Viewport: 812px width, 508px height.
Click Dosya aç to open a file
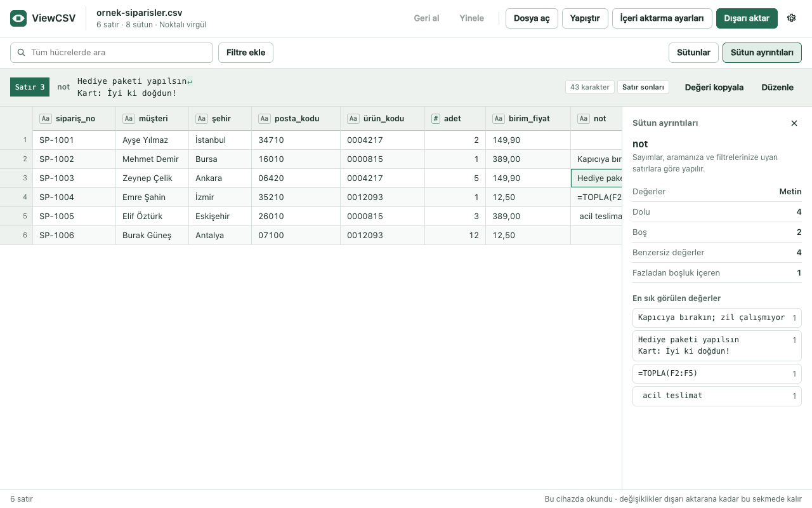tap(532, 18)
